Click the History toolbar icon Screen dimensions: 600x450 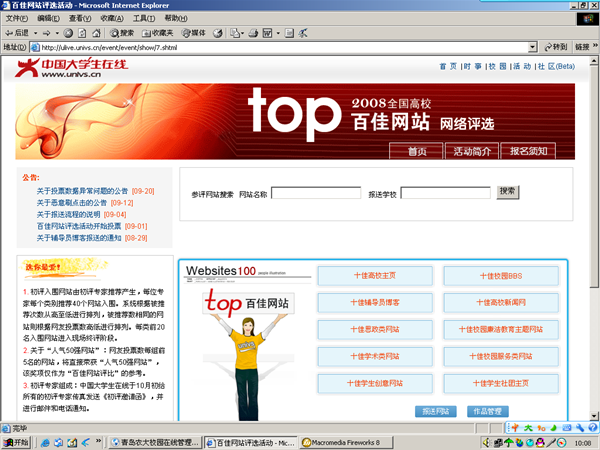click(x=218, y=33)
